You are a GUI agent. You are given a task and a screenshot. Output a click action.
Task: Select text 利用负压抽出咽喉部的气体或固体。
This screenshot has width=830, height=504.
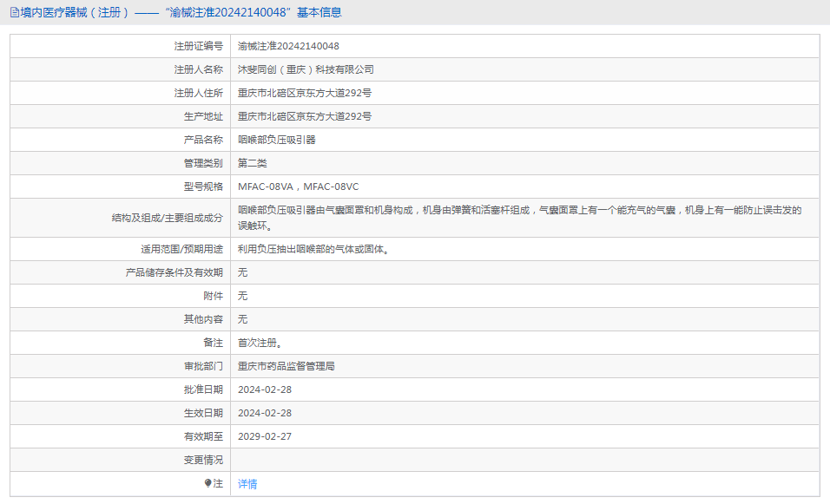[x=313, y=249]
